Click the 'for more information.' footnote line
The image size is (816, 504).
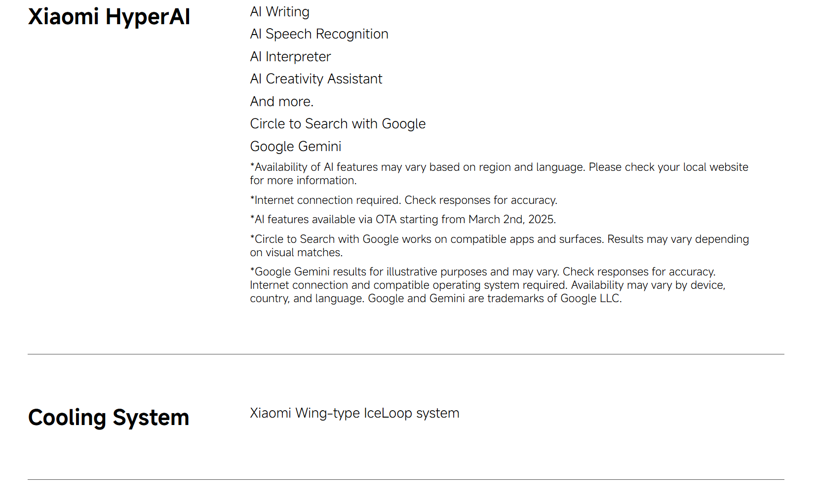coord(303,181)
